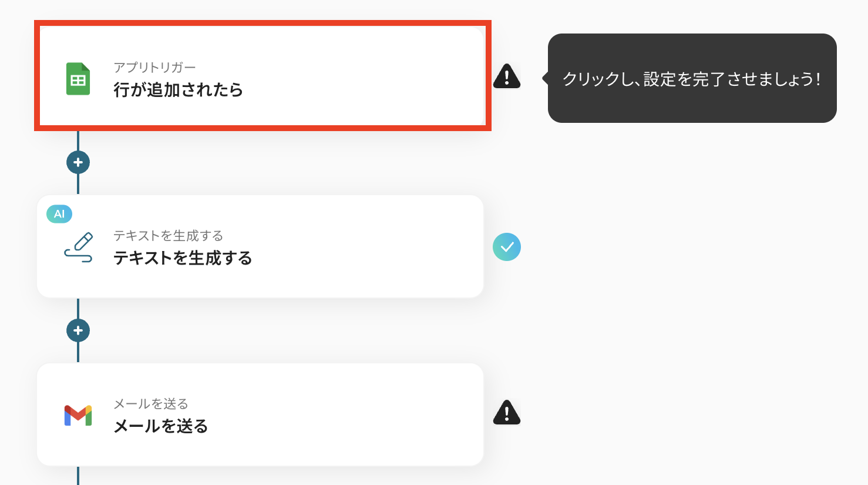Click the Gmail icon

78,415
